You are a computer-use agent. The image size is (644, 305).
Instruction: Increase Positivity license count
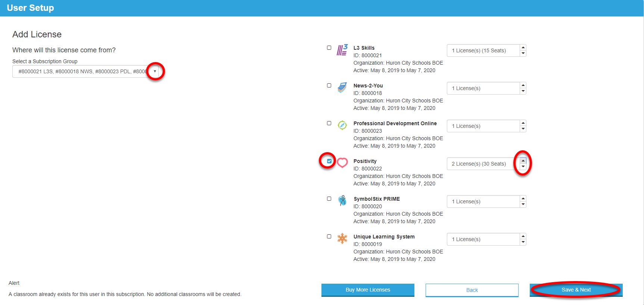pyautogui.click(x=523, y=161)
